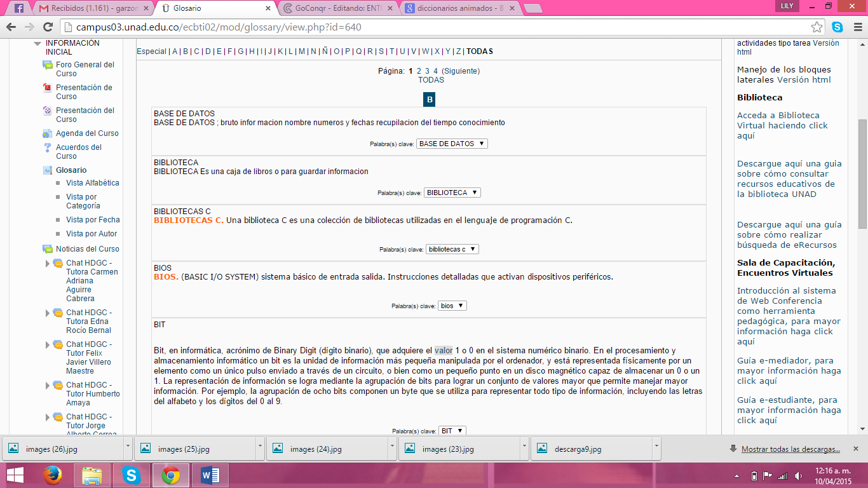Click the battery icon in system tray

(x=754, y=475)
